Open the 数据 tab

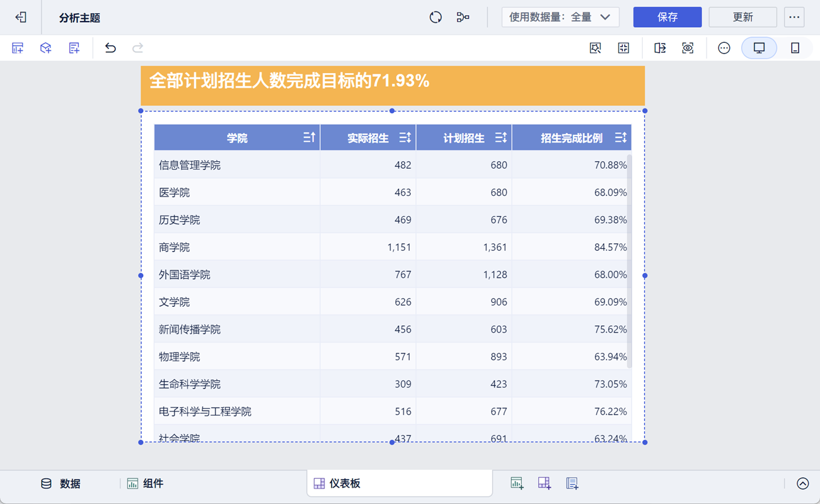(x=61, y=484)
